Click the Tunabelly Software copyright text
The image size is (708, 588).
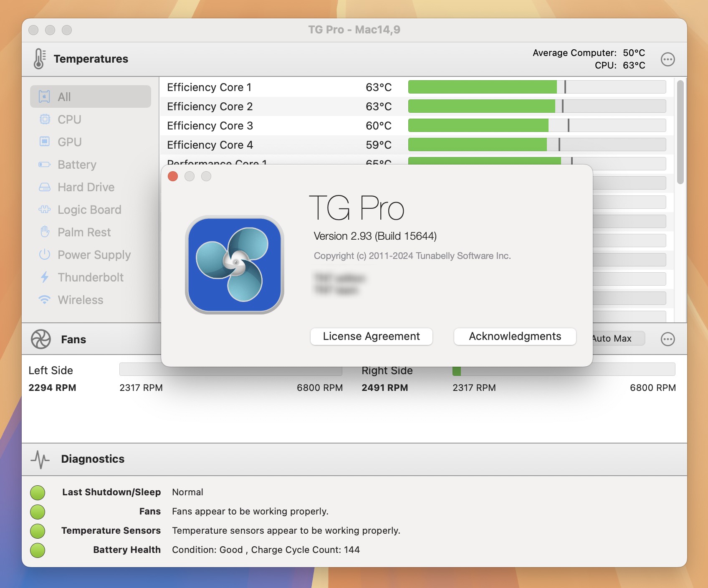click(412, 256)
